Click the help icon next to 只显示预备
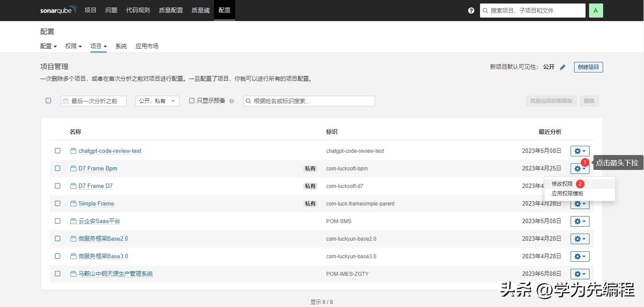Screen dimensions: 644x307 click(x=232, y=101)
